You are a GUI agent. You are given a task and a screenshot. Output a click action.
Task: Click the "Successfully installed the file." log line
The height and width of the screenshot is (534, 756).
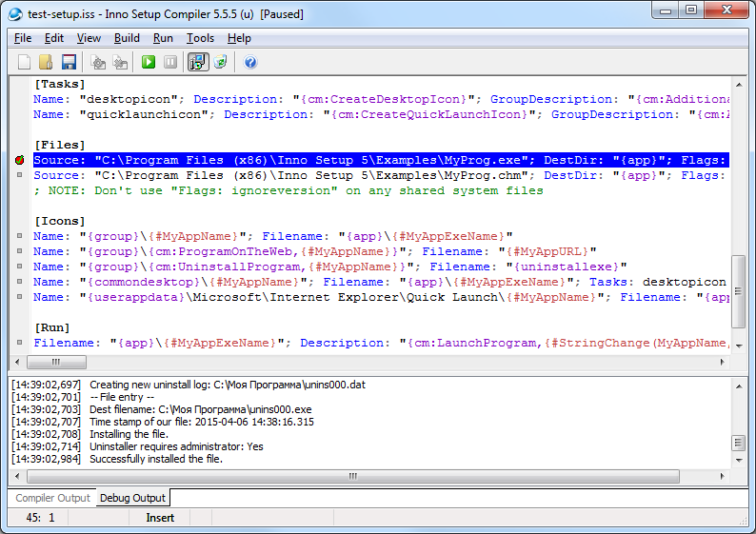click(x=155, y=459)
